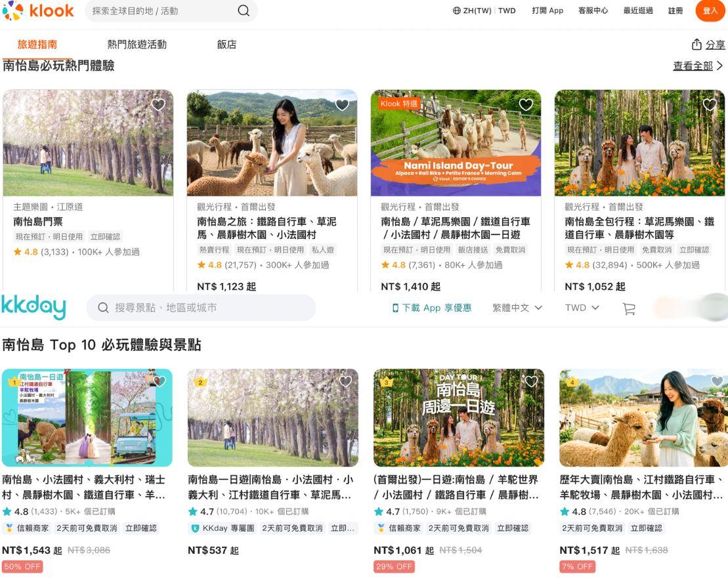Click 打開 App in Klook header
728x582 pixels.
(547, 10)
